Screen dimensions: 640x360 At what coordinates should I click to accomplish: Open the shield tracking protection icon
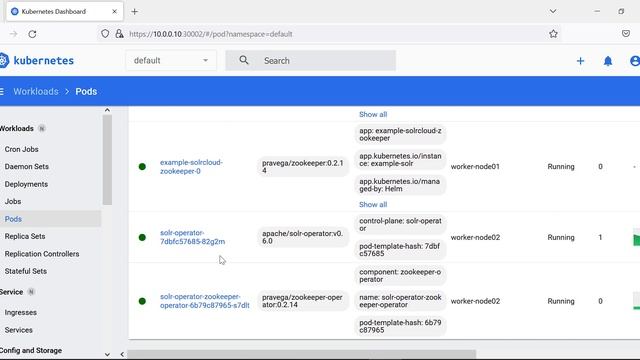105,34
